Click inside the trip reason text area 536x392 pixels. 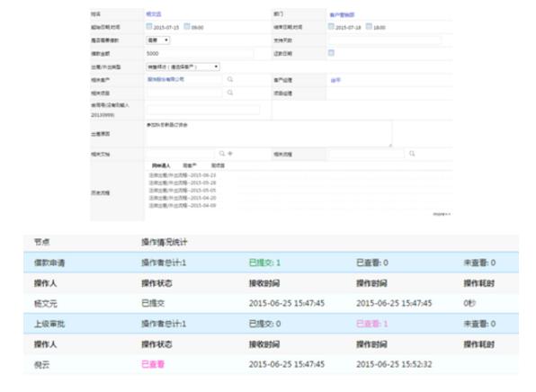pos(269,134)
